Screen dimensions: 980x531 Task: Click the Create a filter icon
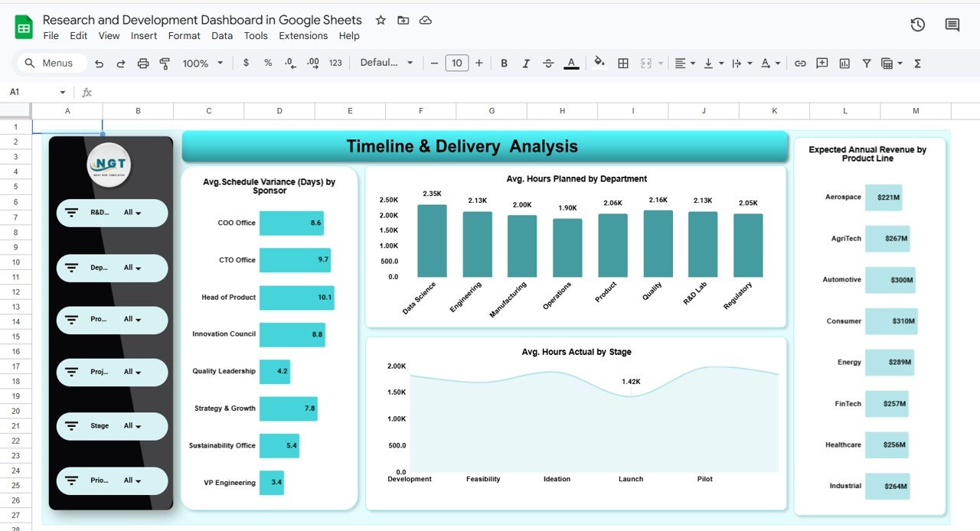click(x=866, y=63)
